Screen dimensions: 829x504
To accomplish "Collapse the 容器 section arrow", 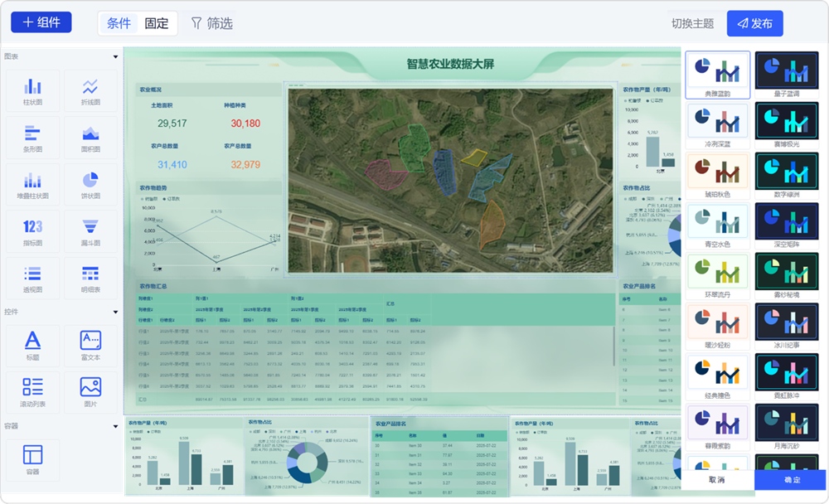I will point(115,426).
